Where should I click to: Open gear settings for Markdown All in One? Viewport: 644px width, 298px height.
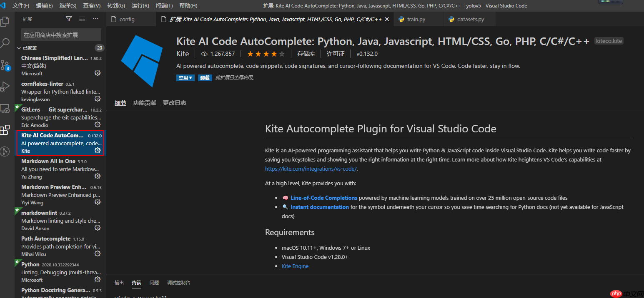[x=98, y=176]
